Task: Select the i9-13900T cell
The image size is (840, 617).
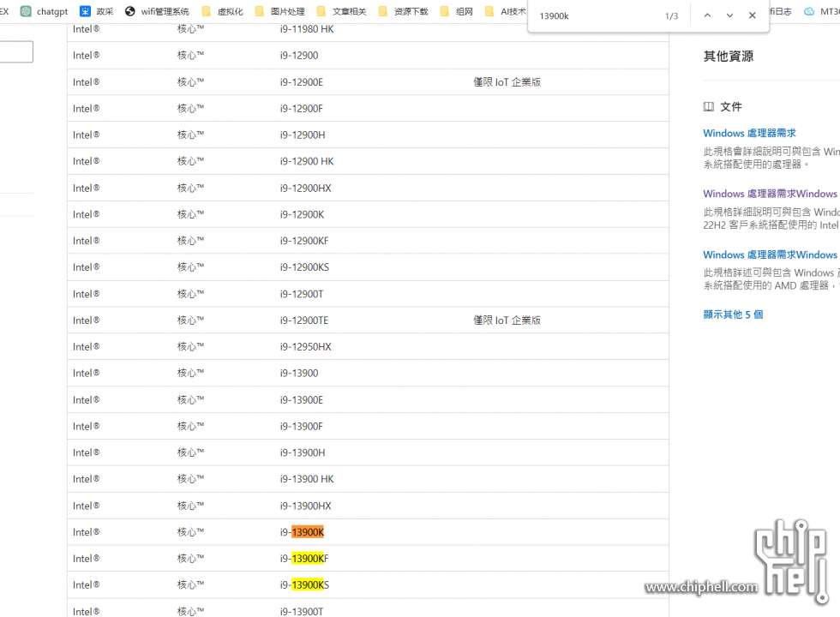Action: 301,611
